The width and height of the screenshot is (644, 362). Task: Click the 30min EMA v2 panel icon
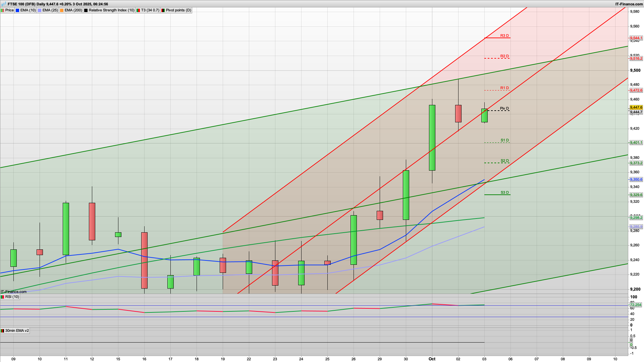[2, 331]
